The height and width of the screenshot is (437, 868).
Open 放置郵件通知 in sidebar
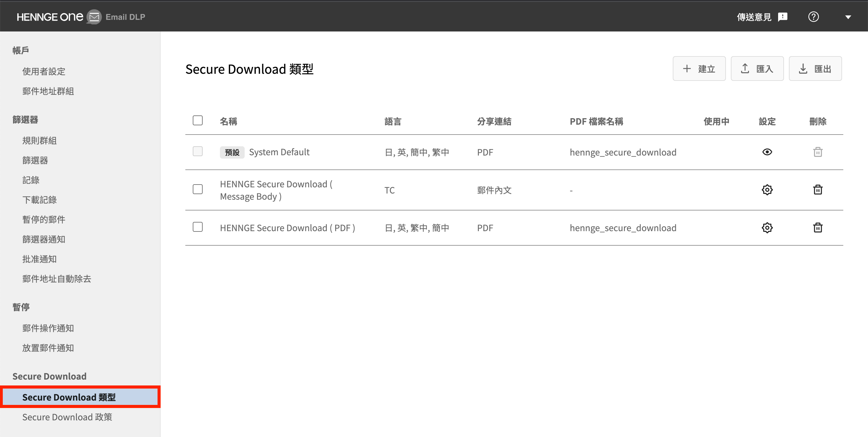[x=48, y=348]
